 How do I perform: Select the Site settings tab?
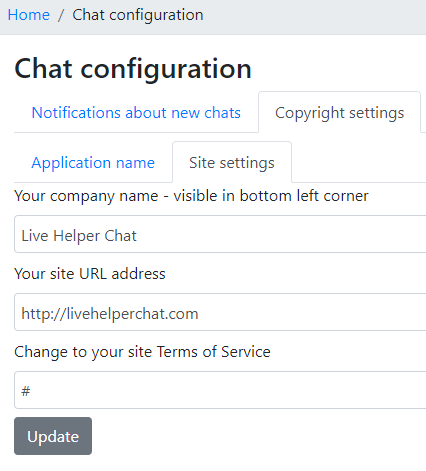tap(232, 163)
